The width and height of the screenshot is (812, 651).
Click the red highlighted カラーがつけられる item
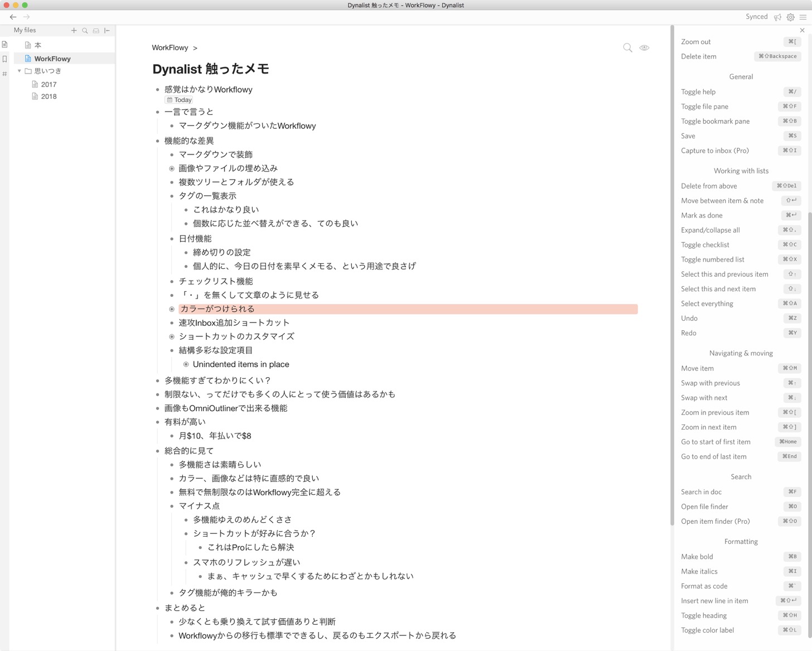(217, 309)
